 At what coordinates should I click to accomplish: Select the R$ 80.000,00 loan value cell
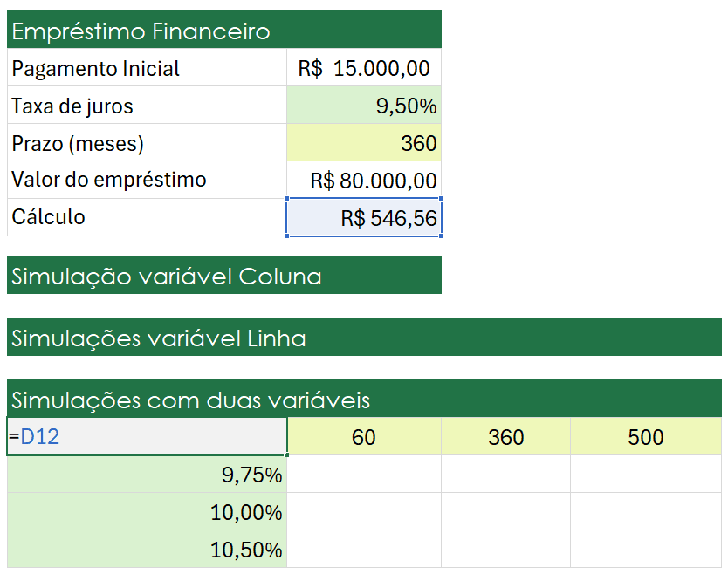[364, 181]
